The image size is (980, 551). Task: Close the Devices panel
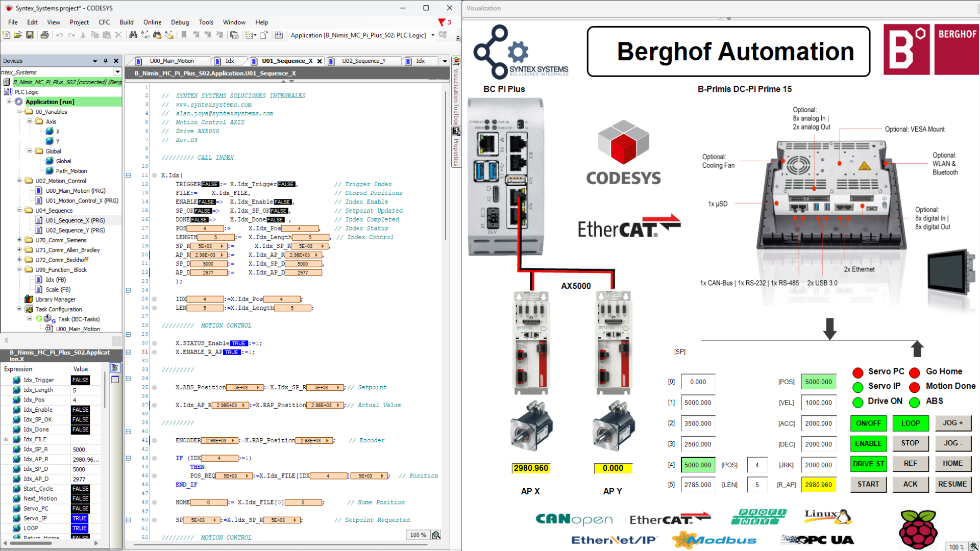tap(116, 61)
